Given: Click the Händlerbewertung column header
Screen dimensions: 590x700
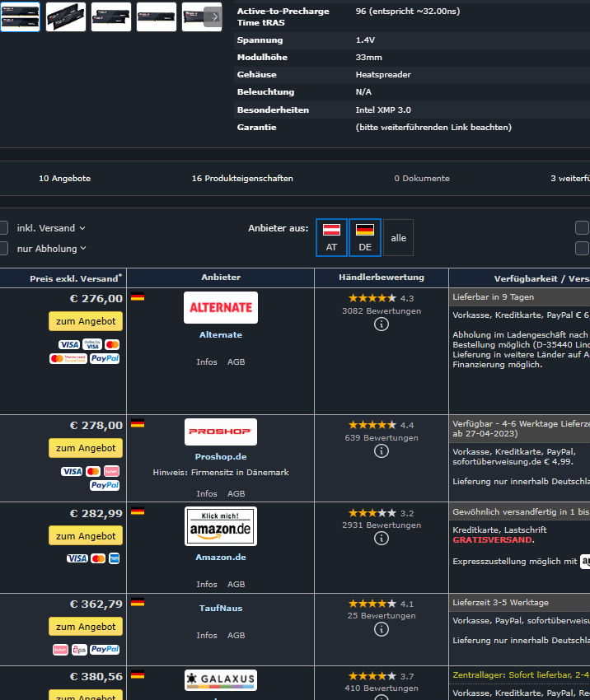Looking at the screenshot, I should point(382,278).
